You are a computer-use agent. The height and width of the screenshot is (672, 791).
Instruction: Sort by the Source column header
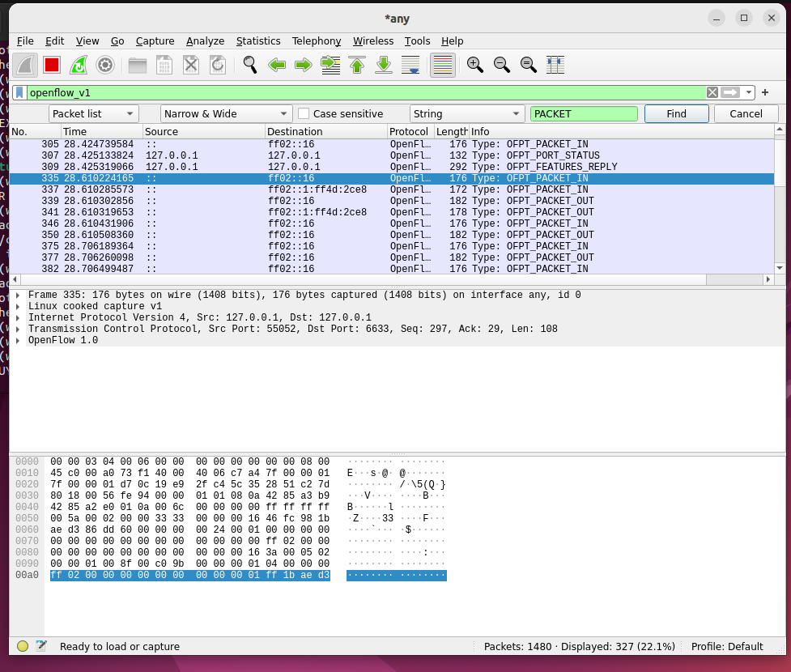coord(204,132)
